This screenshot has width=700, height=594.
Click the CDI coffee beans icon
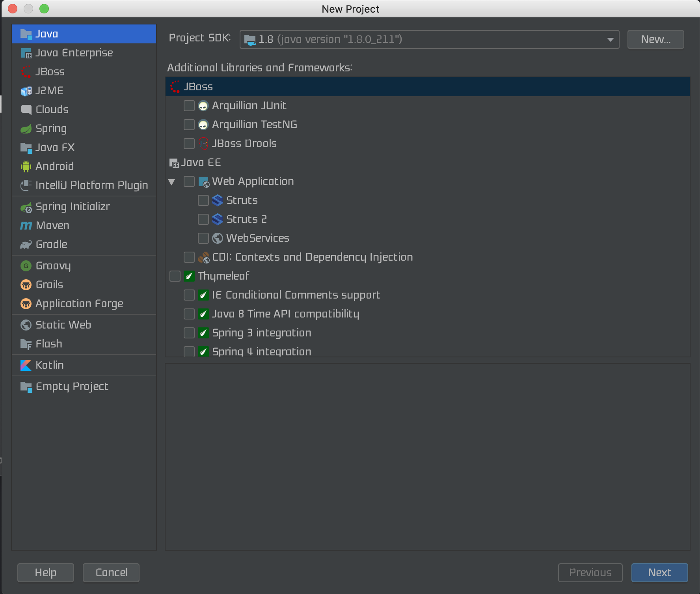click(203, 258)
